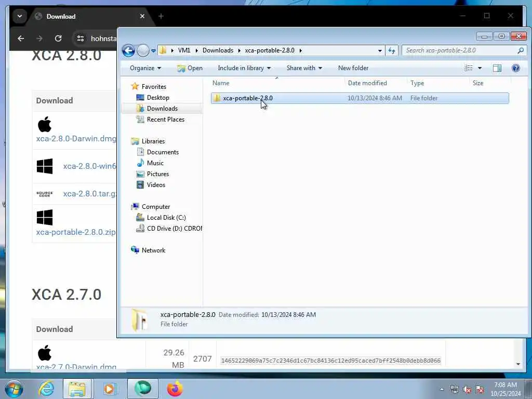Open a new browser tab
Image resolution: width=532 pixels, height=399 pixels.
[x=161, y=16]
